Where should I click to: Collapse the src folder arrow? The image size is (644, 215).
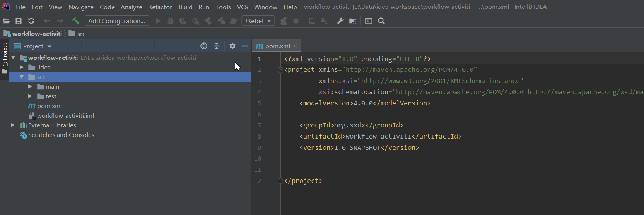(22, 77)
